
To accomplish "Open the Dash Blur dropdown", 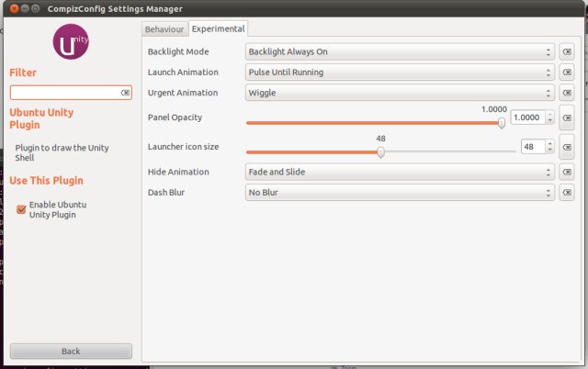I will tap(400, 193).
